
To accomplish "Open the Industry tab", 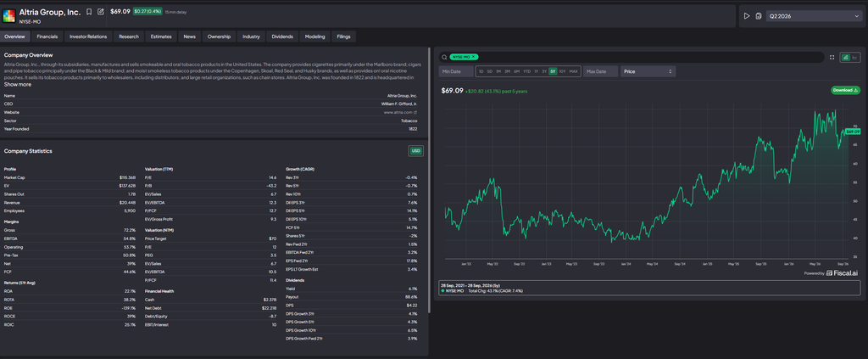I will point(251,36).
